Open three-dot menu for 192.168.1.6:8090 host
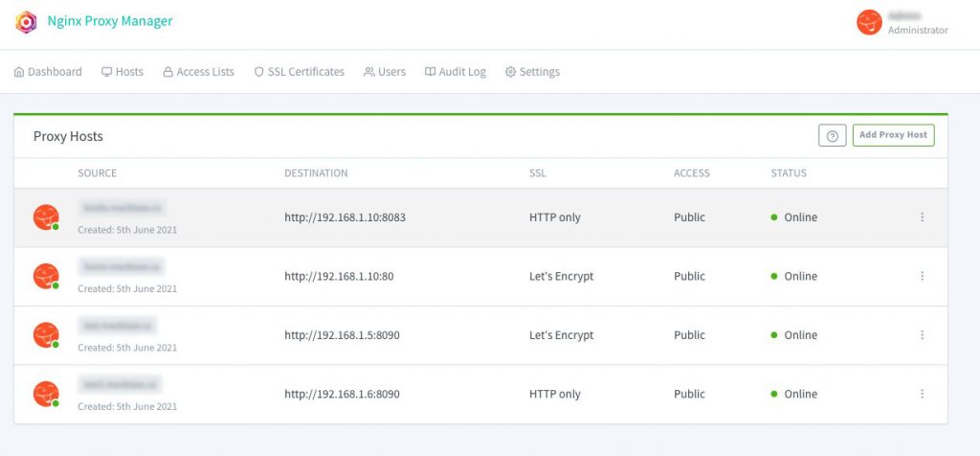 coord(922,394)
